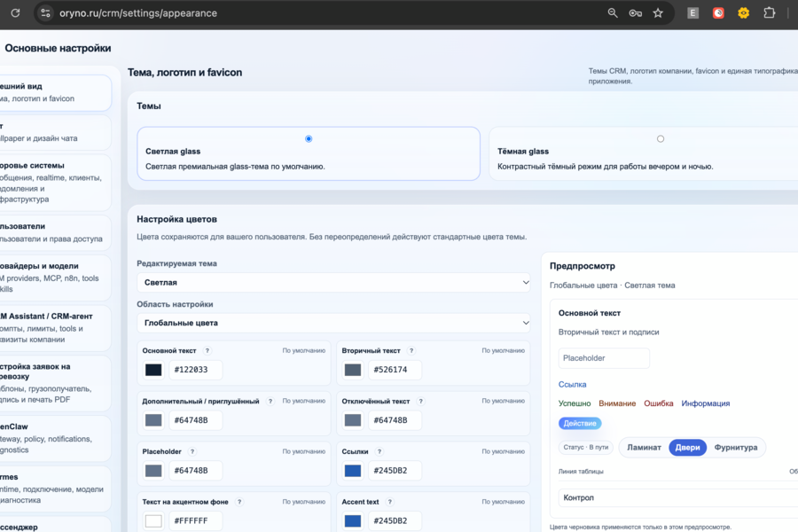Screen dimensions: 798x532
Task: Open color swatch for Accent text
Action: [x=353, y=520]
